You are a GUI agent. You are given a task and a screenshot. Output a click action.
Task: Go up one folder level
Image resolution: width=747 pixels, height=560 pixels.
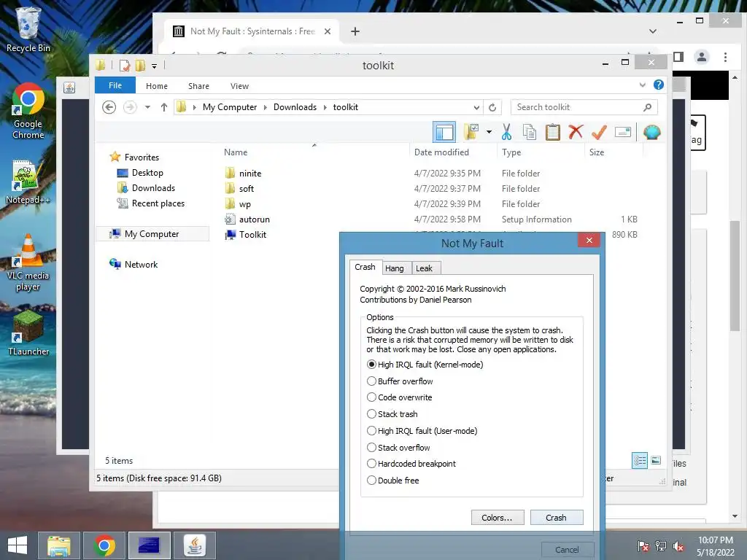pos(164,107)
